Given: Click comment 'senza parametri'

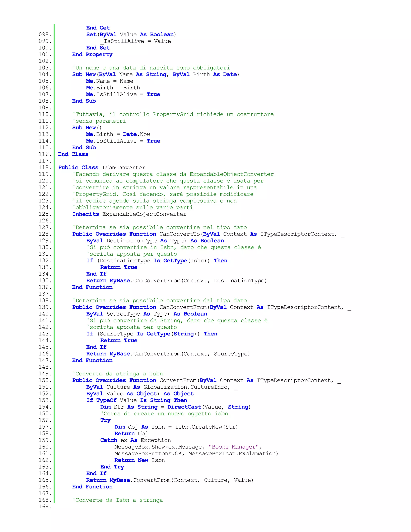Looking at the screenshot, I should point(99,121).
